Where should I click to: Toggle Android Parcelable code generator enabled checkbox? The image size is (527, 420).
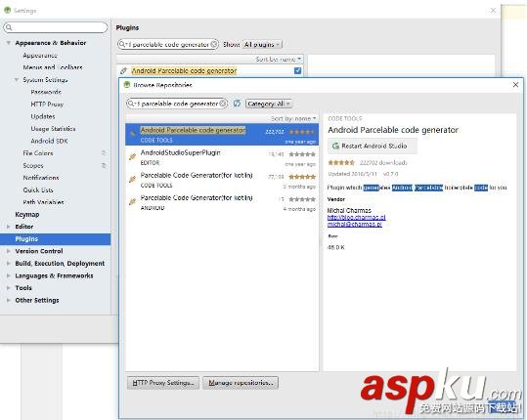[297, 70]
